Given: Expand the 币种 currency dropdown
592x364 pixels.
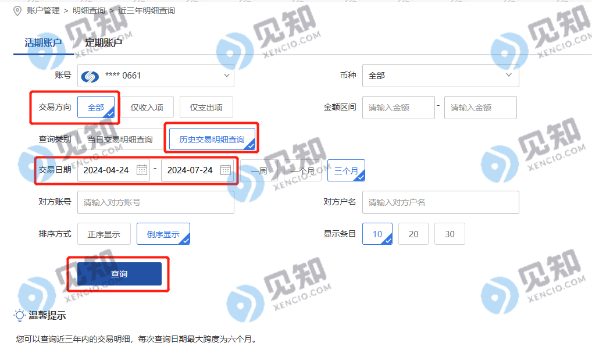Looking at the screenshot, I should click(441, 76).
